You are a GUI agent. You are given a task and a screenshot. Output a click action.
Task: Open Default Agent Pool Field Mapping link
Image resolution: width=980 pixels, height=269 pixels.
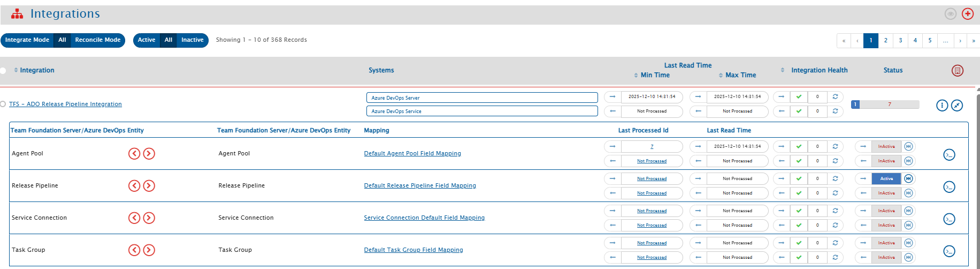(412, 153)
